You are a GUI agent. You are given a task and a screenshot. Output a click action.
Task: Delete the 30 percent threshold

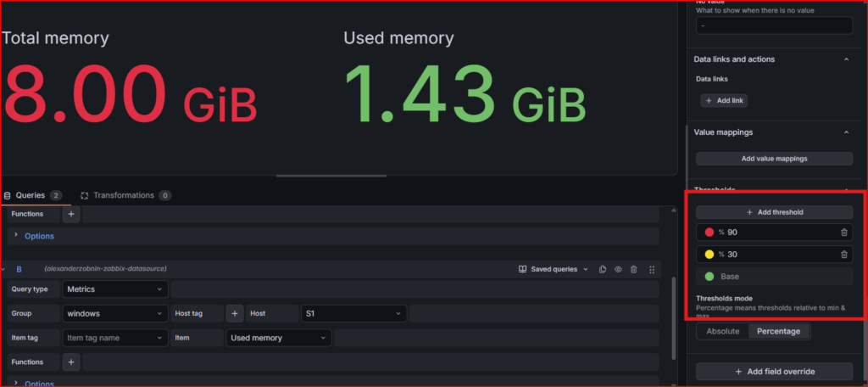pyautogui.click(x=843, y=255)
